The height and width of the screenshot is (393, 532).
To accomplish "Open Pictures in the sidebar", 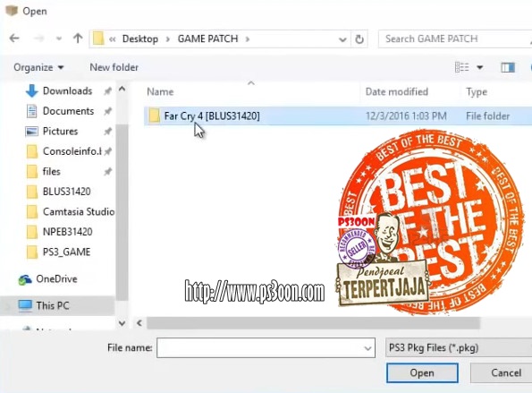I will pyautogui.click(x=60, y=131).
